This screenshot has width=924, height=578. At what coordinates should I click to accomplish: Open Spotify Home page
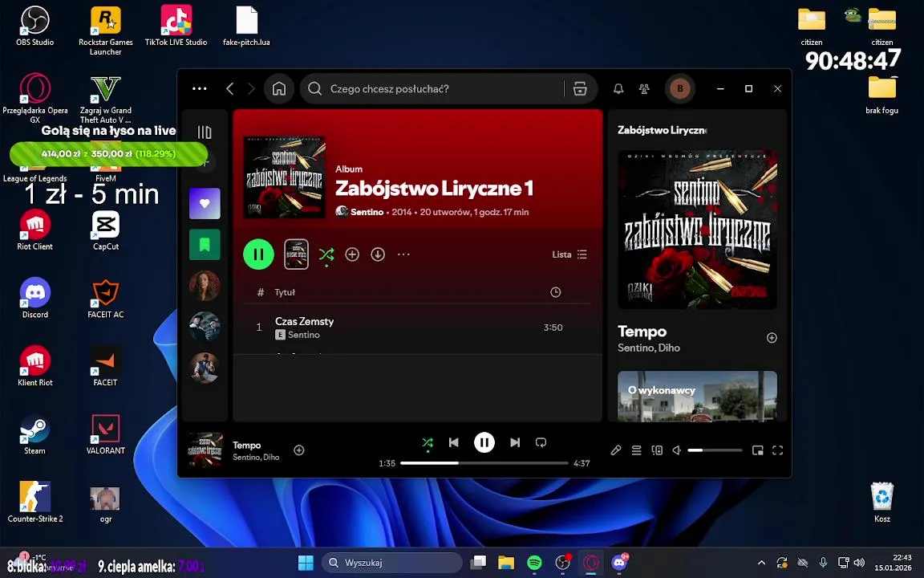coord(279,88)
